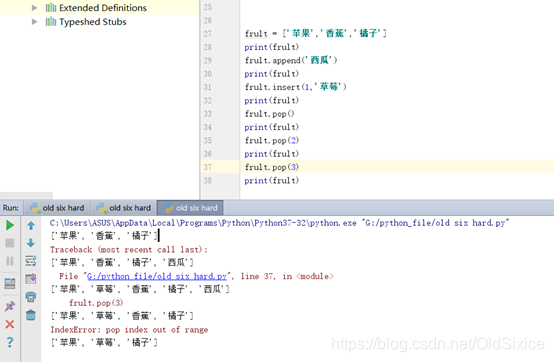Click the Pause output icon
The image size is (554, 362).
[10, 261]
